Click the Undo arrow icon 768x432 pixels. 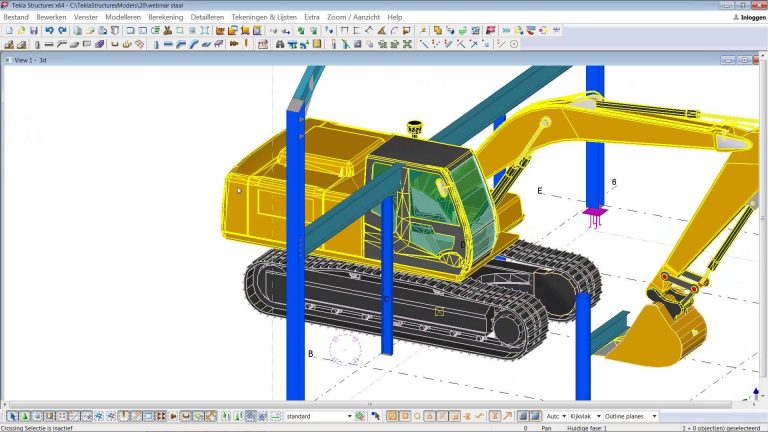[x=51, y=31]
